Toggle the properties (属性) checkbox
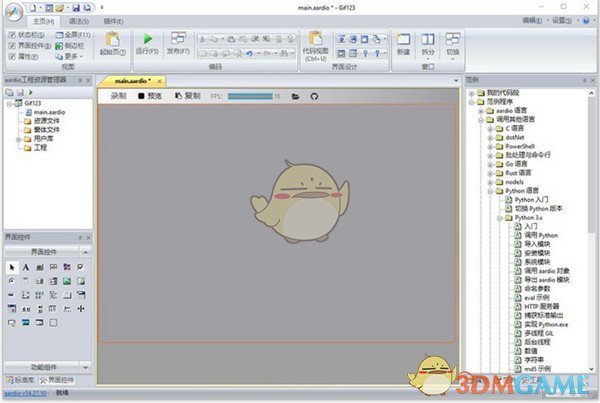This screenshot has height=403, width=600. tap(12, 56)
